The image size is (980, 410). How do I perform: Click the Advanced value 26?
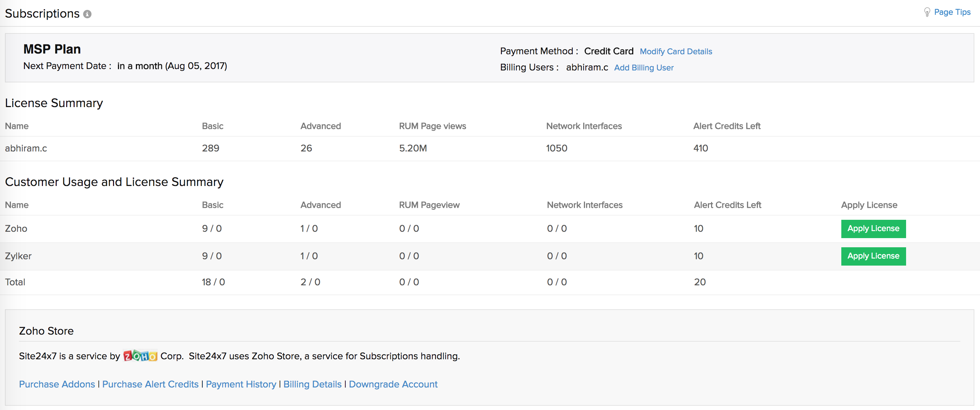point(306,148)
